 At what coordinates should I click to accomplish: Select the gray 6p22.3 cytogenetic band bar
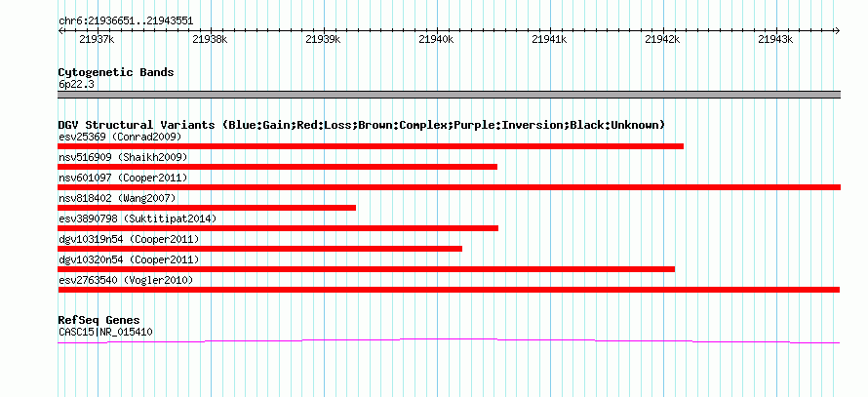click(449, 95)
